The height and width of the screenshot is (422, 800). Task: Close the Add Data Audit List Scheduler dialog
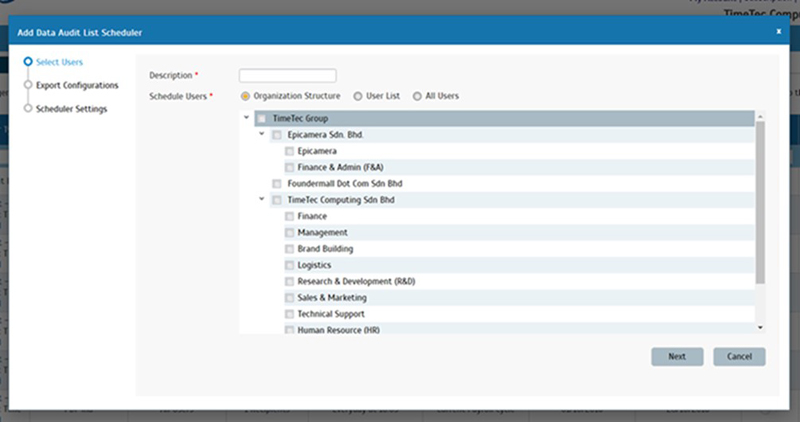coord(779,31)
